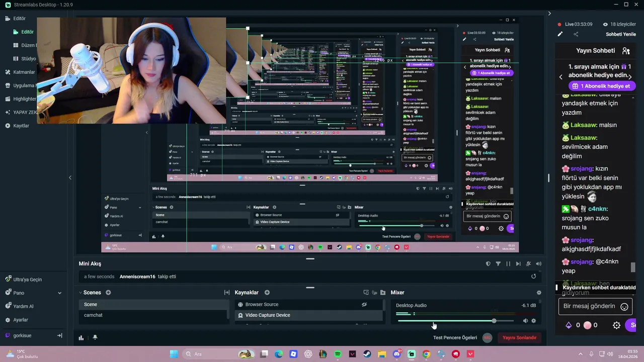Replay the Anneniscream16 follow alert
The height and width of the screenshot is (362, 644).
tap(533, 276)
